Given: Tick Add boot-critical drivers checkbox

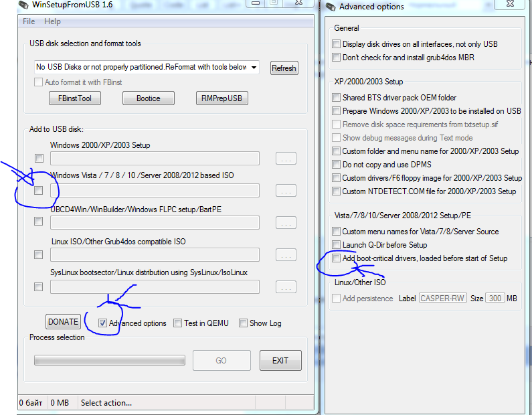Looking at the screenshot, I should tap(336, 258).
